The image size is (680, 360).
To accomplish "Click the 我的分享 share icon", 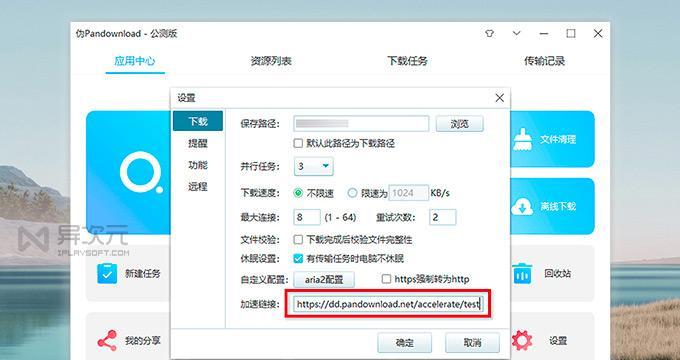I will (x=107, y=340).
